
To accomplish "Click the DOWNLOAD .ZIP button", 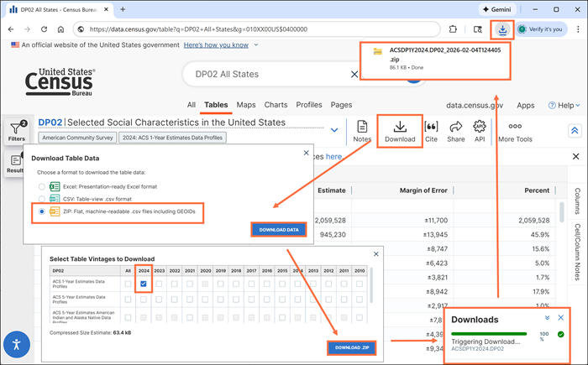I will pos(352,347).
